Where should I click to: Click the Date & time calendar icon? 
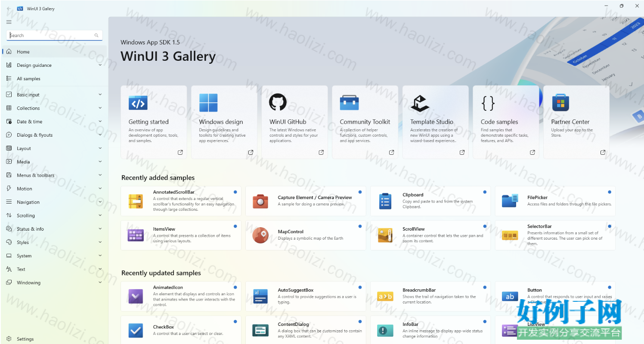pyautogui.click(x=9, y=121)
